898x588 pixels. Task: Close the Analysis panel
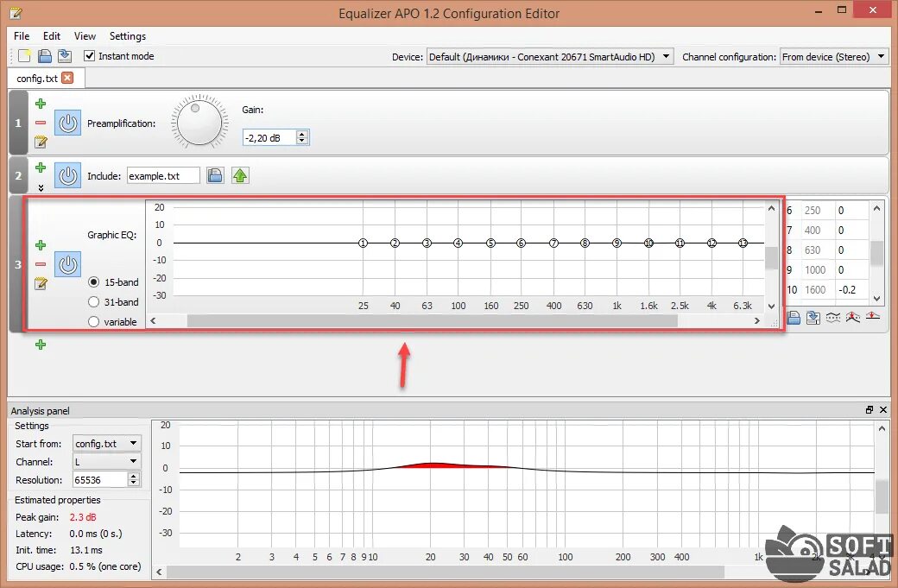[x=883, y=410]
